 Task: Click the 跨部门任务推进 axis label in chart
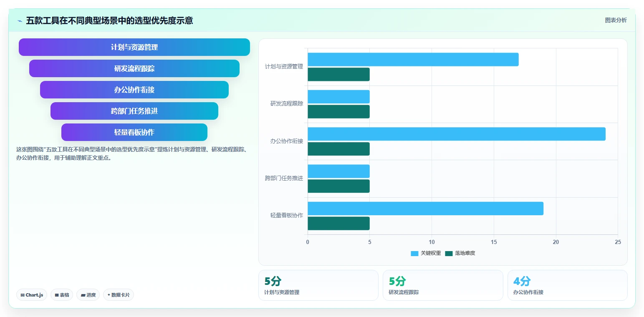pyautogui.click(x=284, y=178)
